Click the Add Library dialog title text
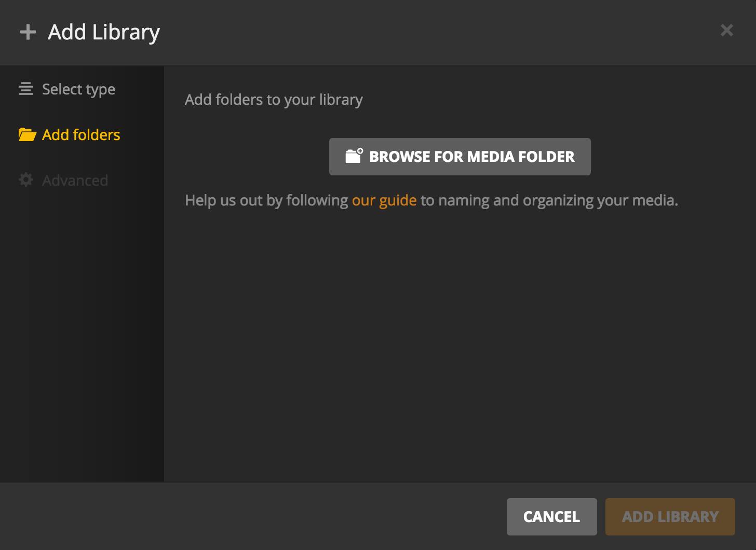The image size is (756, 550). point(103,31)
